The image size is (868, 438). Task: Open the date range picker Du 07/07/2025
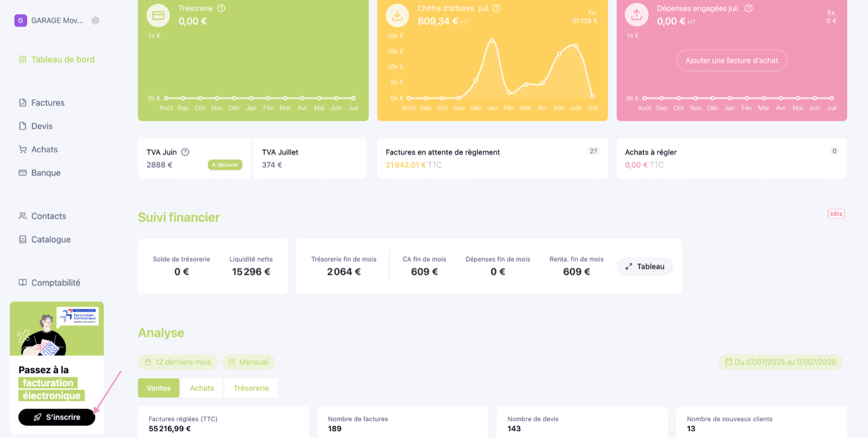pyautogui.click(x=781, y=362)
